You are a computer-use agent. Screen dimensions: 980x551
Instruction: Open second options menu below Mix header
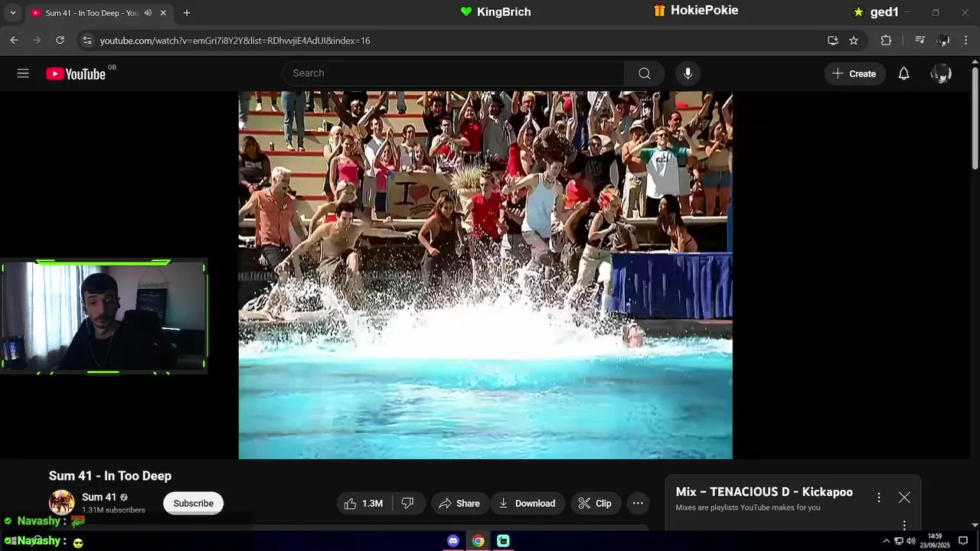pyautogui.click(x=904, y=525)
